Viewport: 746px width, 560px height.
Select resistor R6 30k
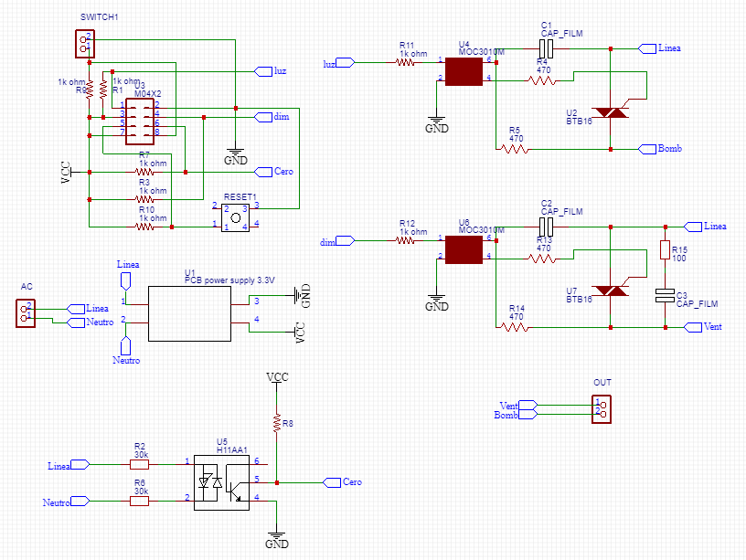click(139, 501)
